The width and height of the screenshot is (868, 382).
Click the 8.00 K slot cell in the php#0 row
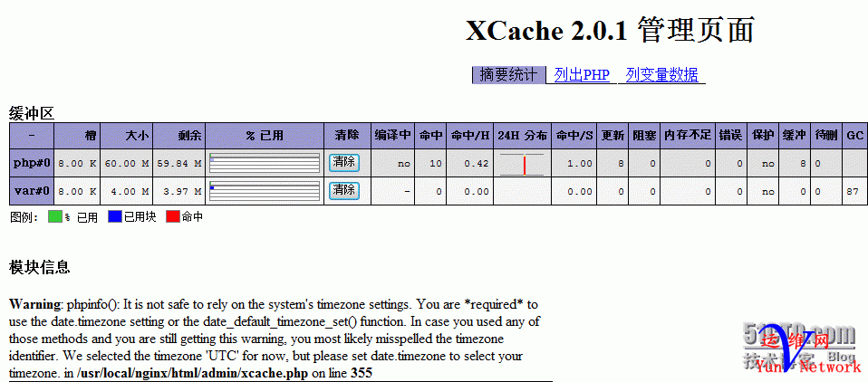pos(78,163)
